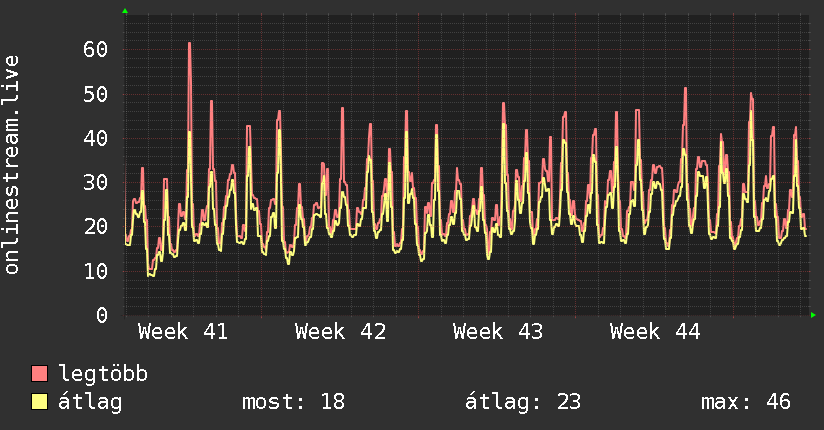The width and height of the screenshot is (824, 430).
Task: Click the Week 41 axis label
Action: coord(183,332)
